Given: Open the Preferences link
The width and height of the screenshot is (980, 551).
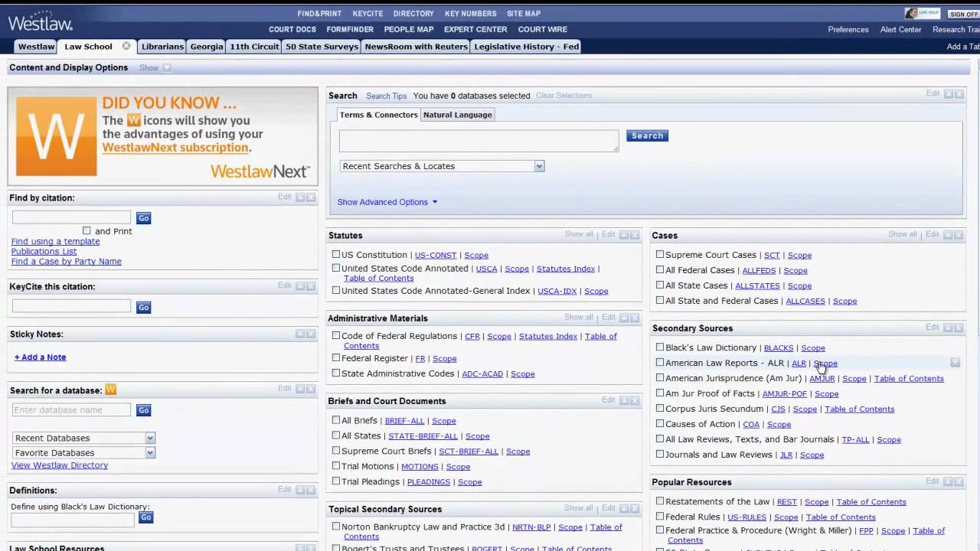Looking at the screenshot, I should click(848, 29).
